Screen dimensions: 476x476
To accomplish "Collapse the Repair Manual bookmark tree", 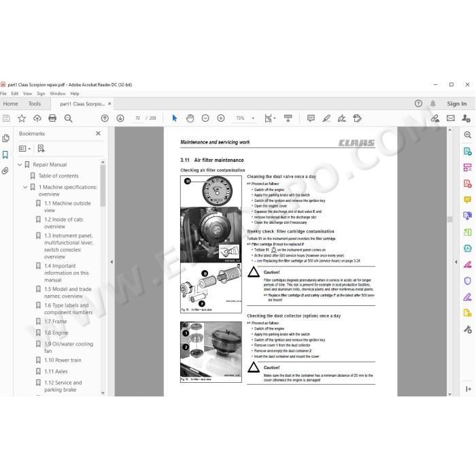I will [x=20, y=165].
